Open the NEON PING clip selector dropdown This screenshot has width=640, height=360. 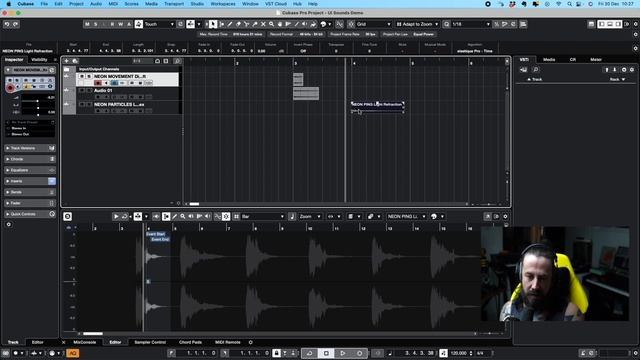406,216
